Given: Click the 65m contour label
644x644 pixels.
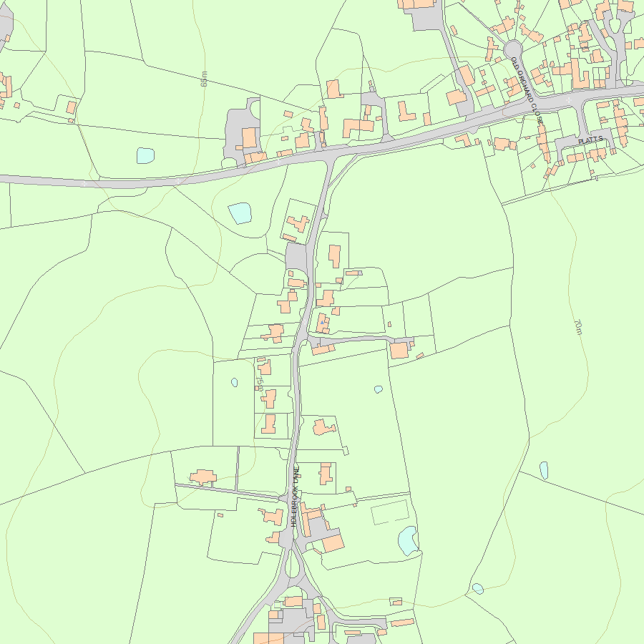Looking at the screenshot, I should [x=204, y=79].
